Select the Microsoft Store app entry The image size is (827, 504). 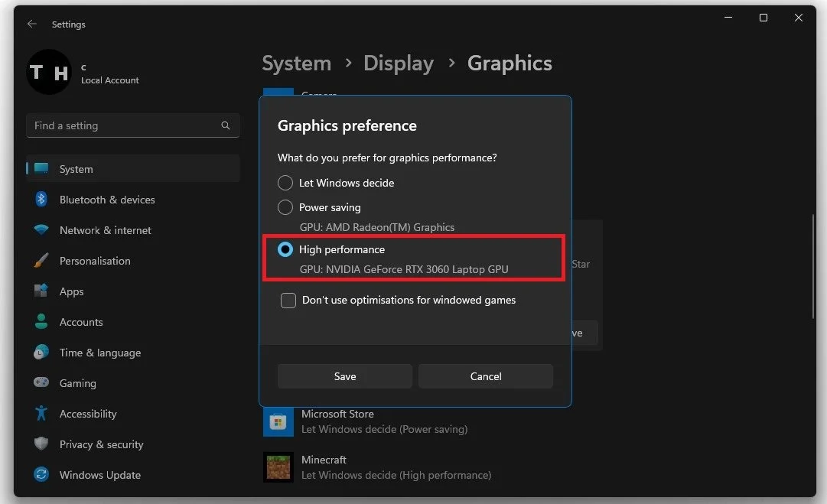click(x=366, y=421)
